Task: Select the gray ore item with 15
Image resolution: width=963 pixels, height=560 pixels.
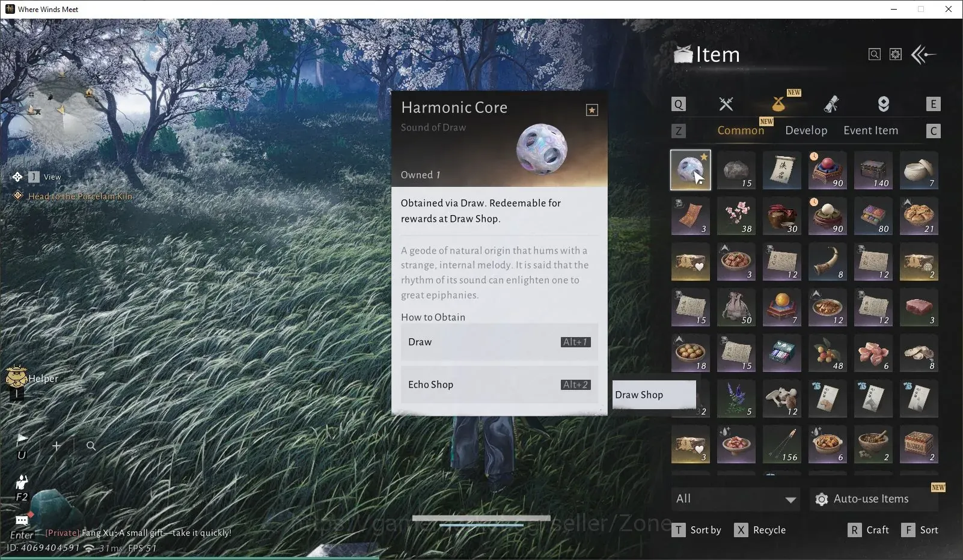Action: pyautogui.click(x=736, y=170)
